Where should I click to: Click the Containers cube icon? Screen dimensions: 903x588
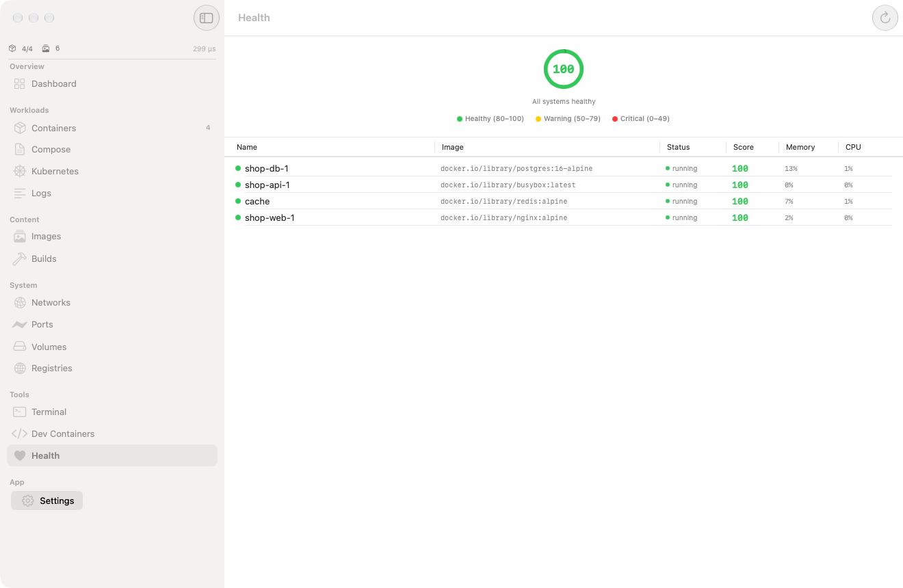pyautogui.click(x=19, y=128)
